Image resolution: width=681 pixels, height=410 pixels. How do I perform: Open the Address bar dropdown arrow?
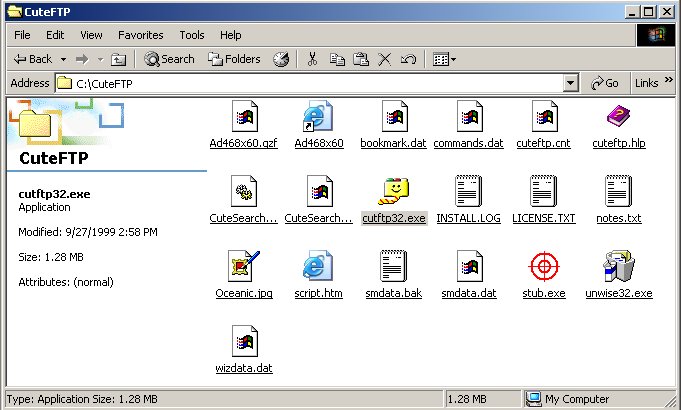pyautogui.click(x=571, y=83)
